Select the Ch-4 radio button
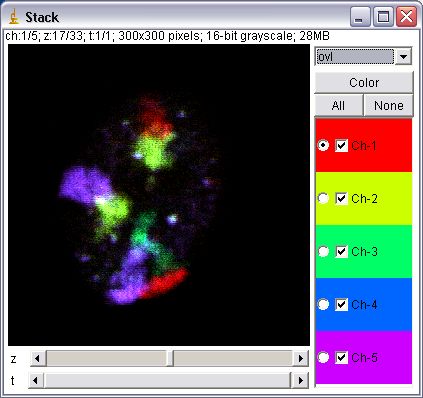This screenshot has height=398, width=423. coord(323,304)
